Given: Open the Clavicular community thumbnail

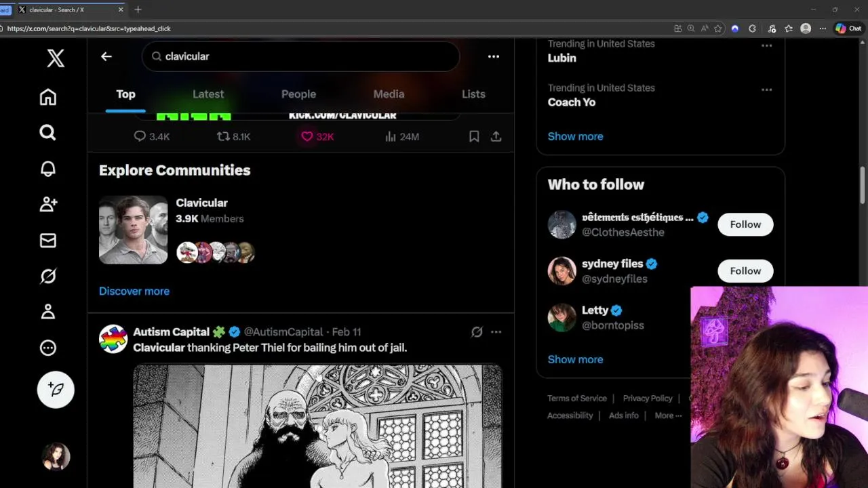Looking at the screenshot, I should 133,230.
